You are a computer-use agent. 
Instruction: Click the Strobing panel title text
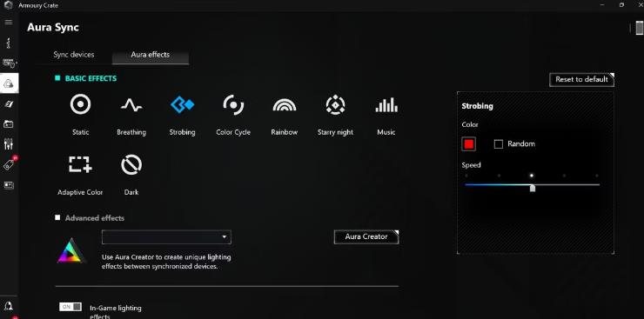coord(477,106)
